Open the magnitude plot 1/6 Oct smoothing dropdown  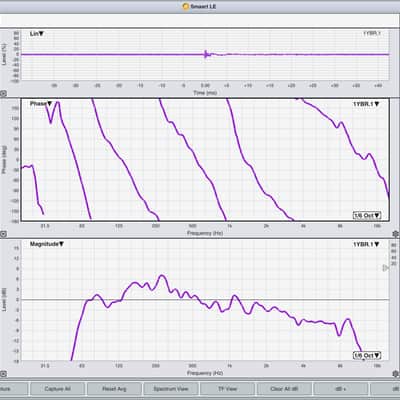coord(367,356)
